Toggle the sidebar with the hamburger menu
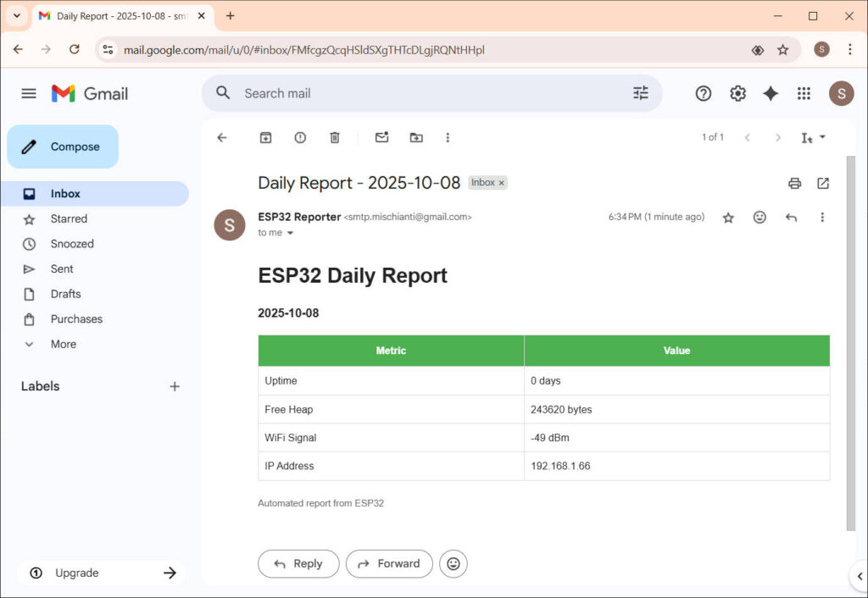This screenshot has height=598, width=868. pyautogui.click(x=28, y=93)
